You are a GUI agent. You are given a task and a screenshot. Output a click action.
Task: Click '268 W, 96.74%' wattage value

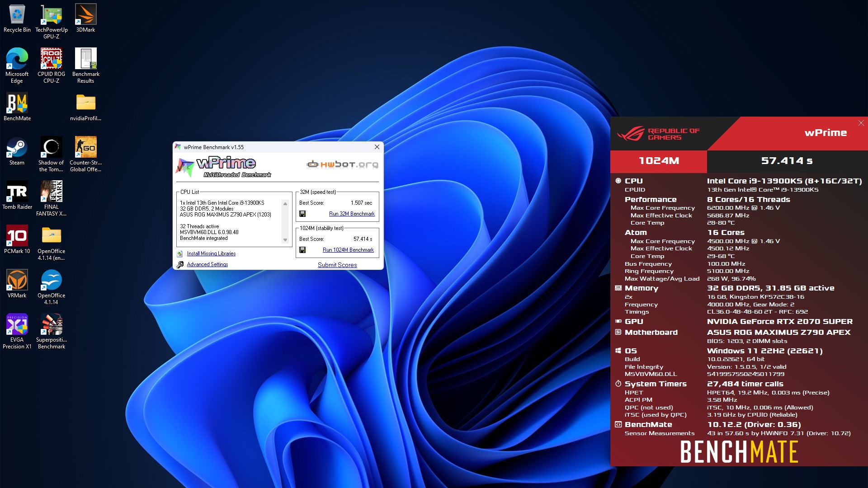731,279
